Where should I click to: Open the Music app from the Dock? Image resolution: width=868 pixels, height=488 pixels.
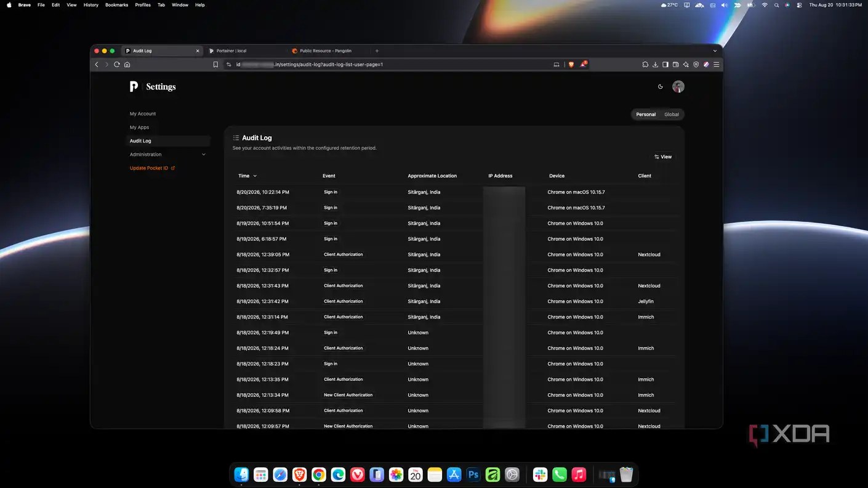[579, 474]
